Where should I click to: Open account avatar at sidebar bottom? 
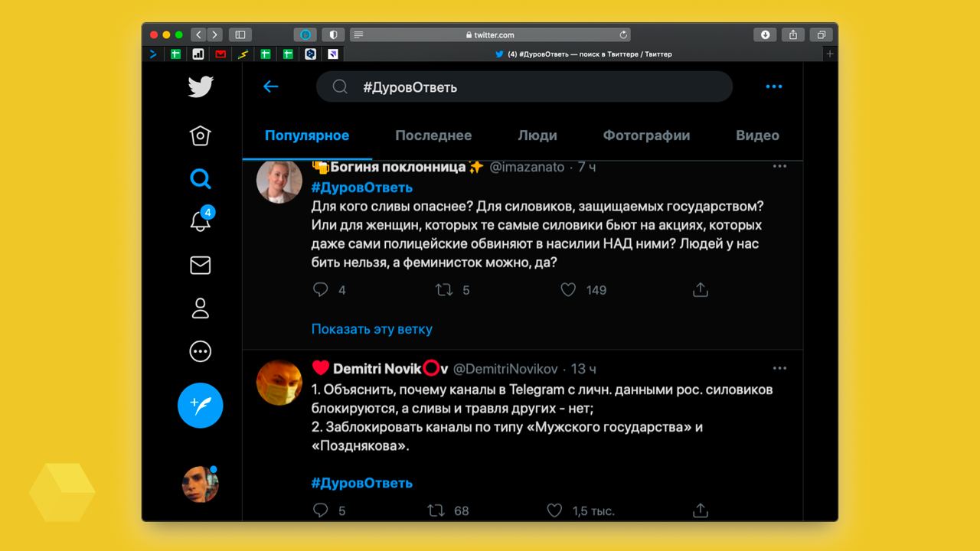(x=201, y=484)
